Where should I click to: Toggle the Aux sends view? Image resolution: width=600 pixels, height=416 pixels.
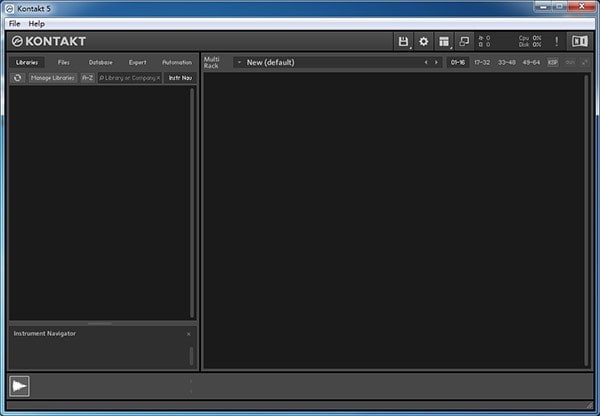click(x=570, y=62)
